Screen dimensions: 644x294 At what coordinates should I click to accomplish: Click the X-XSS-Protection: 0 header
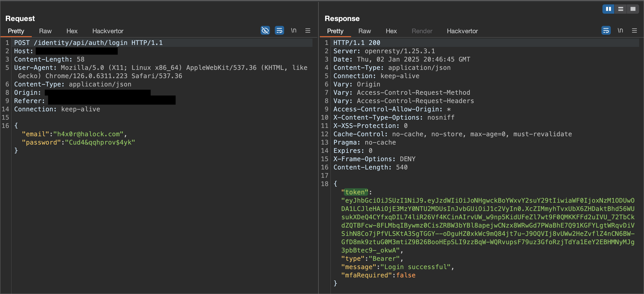pos(370,126)
